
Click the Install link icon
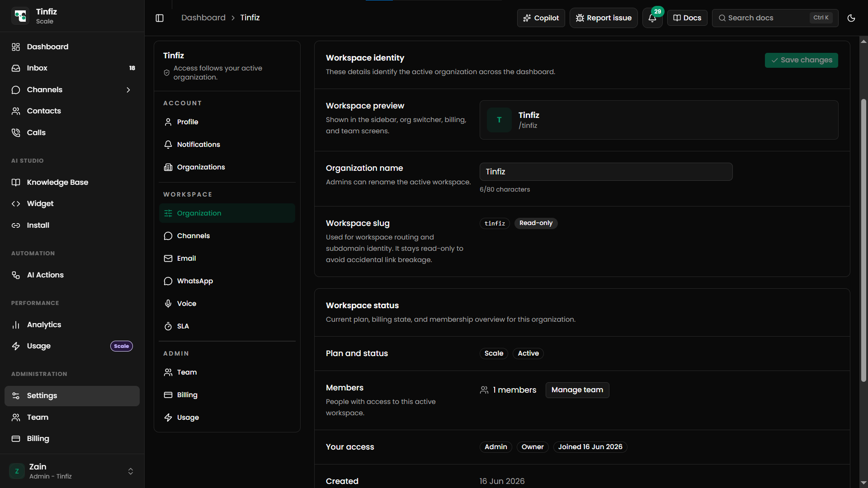click(x=16, y=225)
